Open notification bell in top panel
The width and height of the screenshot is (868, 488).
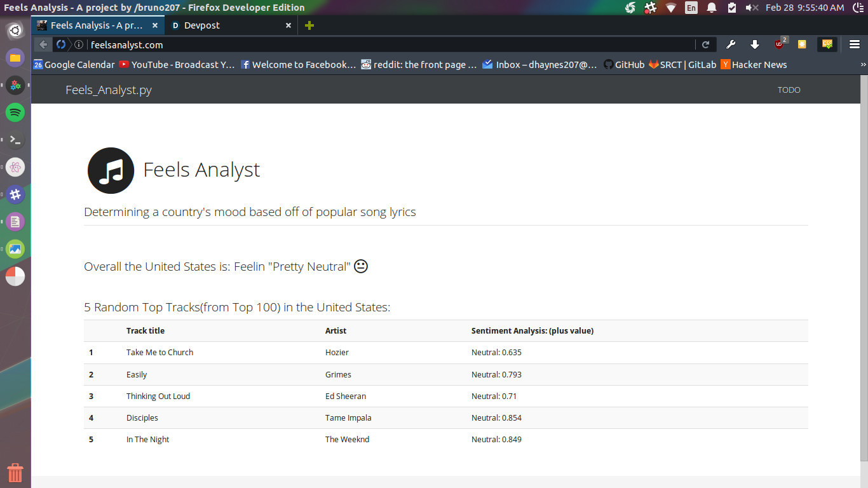tap(712, 8)
